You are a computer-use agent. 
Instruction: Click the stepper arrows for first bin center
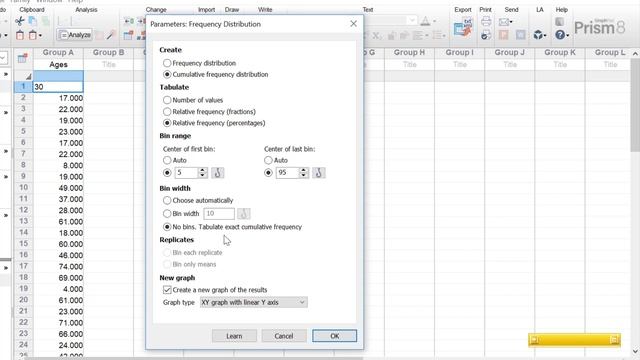coord(203,173)
